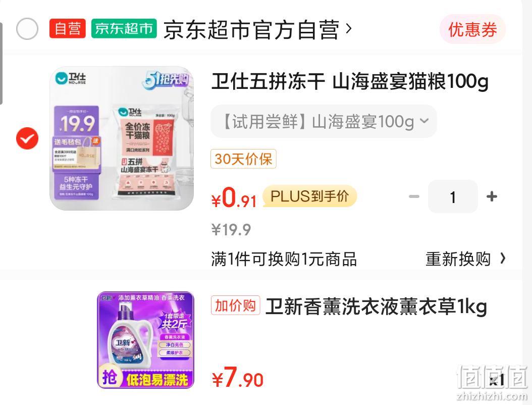Click the quantity input field showing 1
Viewport: 532px width, 405px height.
click(453, 197)
